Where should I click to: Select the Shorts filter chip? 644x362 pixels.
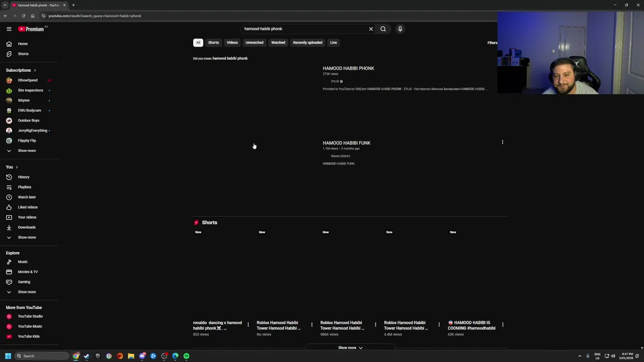[213, 43]
